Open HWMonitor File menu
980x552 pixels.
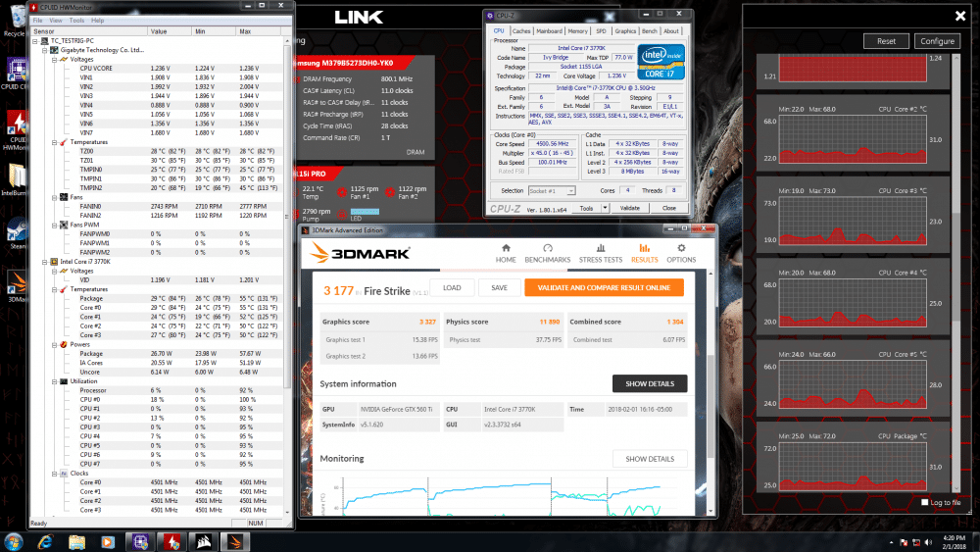pyautogui.click(x=37, y=21)
